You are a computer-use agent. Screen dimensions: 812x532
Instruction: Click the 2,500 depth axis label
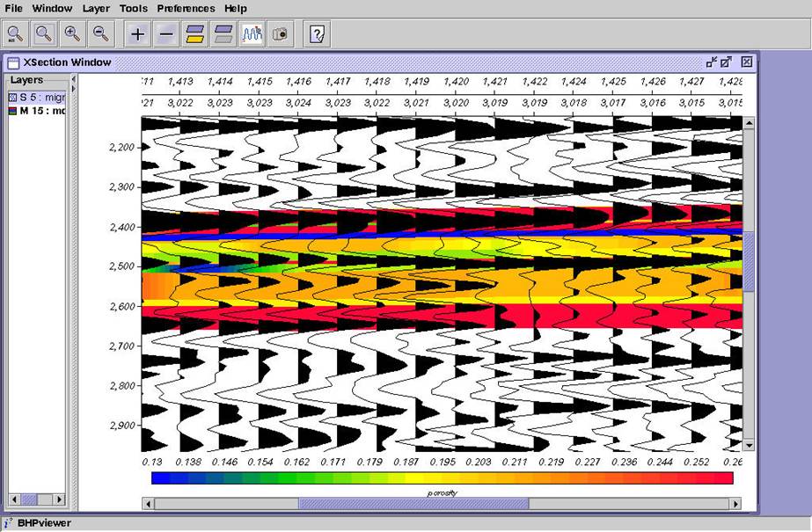click(121, 266)
